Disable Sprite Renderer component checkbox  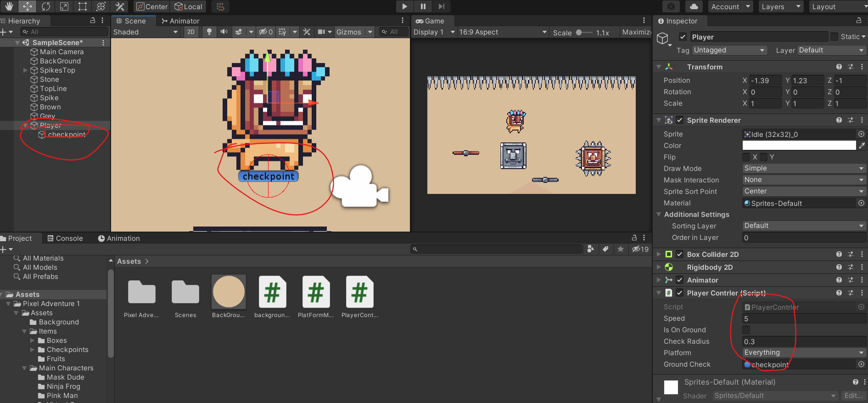(x=679, y=120)
